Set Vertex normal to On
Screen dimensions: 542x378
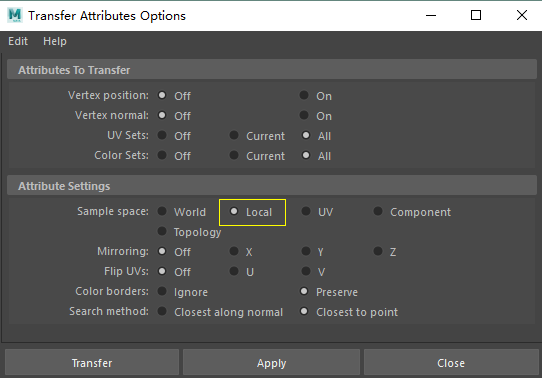tap(304, 115)
